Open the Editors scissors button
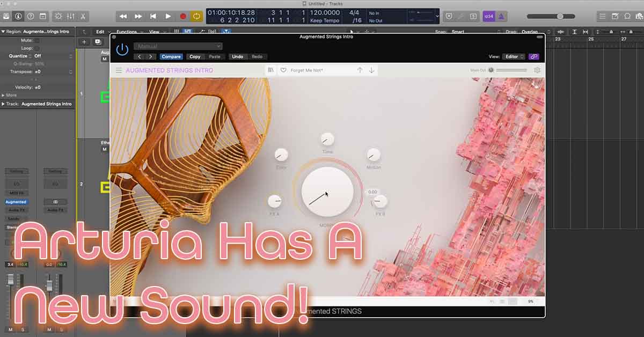The height and width of the screenshot is (337, 644). tap(83, 17)
